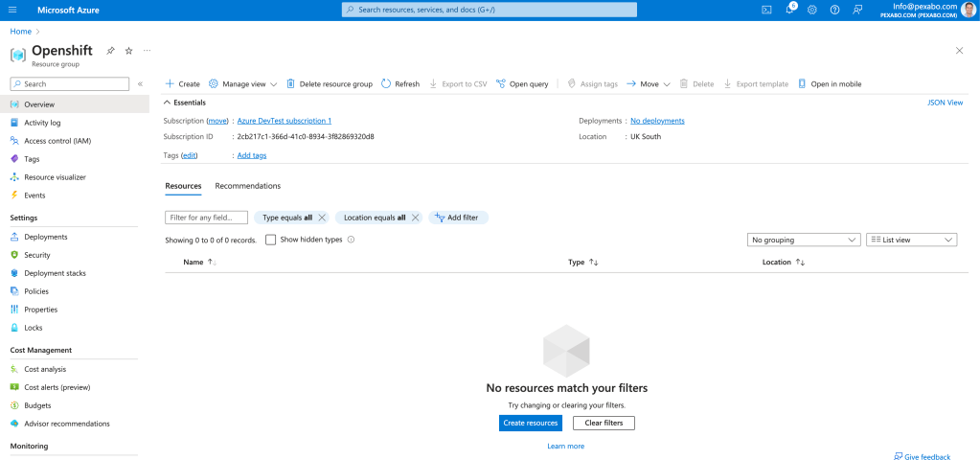Open the feedback icon in top bar
Image resolution: width=980 pixels, height=460 pixels.
[x=857, y=10]
